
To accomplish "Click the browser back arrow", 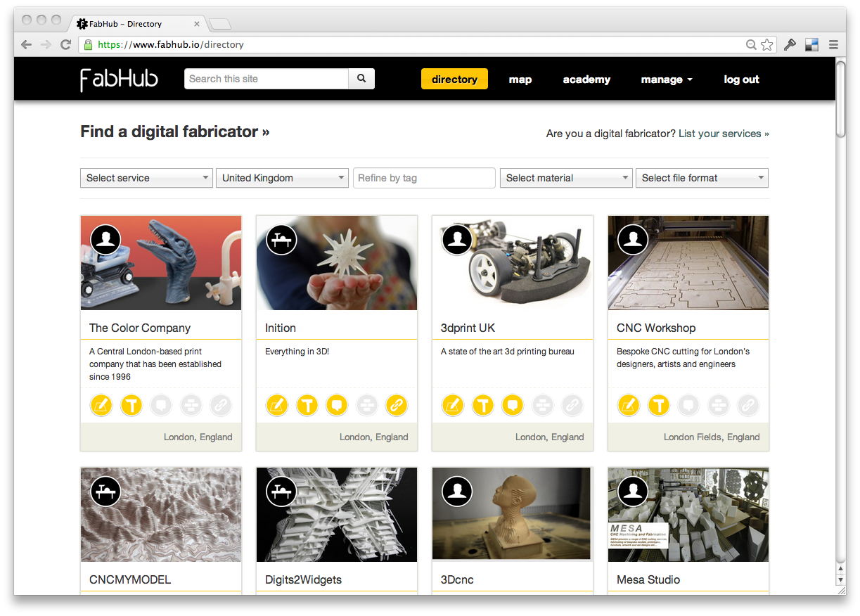I will tap(27, 44).
